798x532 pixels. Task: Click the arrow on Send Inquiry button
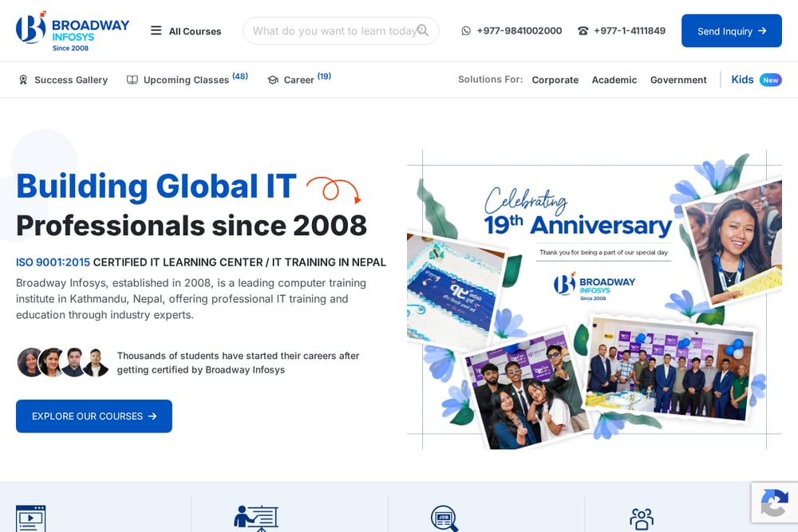762,30
